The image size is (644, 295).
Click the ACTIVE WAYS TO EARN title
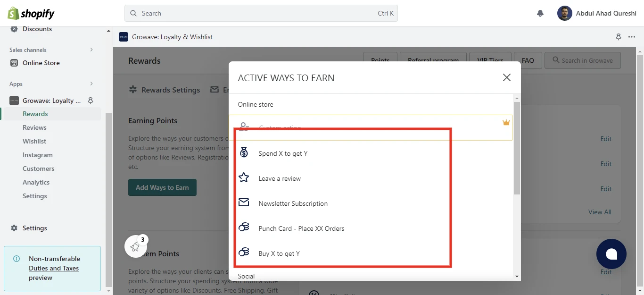click(x=286, y=78)
